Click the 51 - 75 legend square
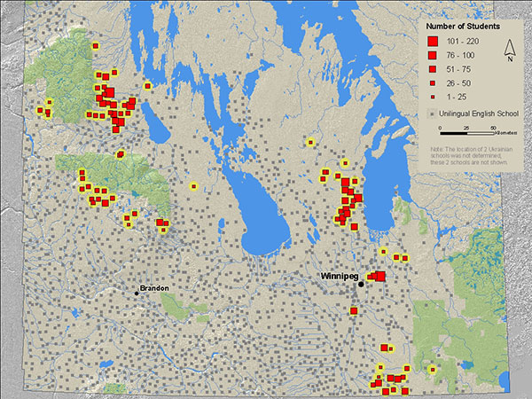This screenshot has height=399, width=532. 433,69
